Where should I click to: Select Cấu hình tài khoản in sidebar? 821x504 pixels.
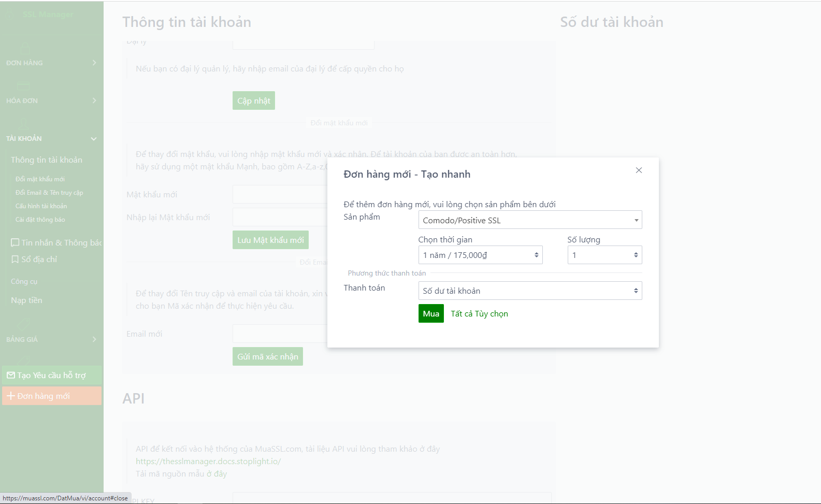coord(41,206)
